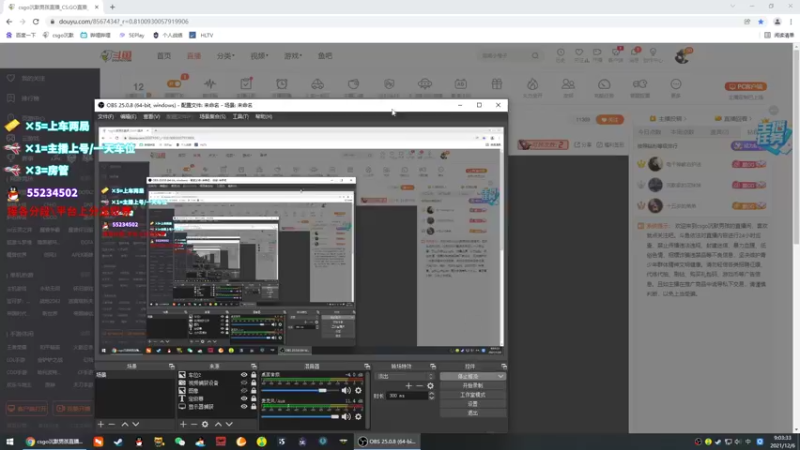Expand the 主播投稿 link arrow
This screenshot has width=800, height=450.
(685, 119)
